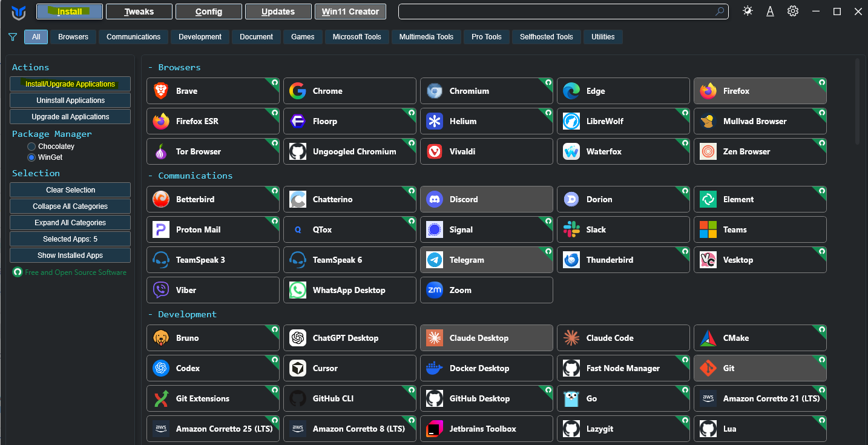Deselect the Telegram app card
The image size is (868, 445).
[487, 260]
